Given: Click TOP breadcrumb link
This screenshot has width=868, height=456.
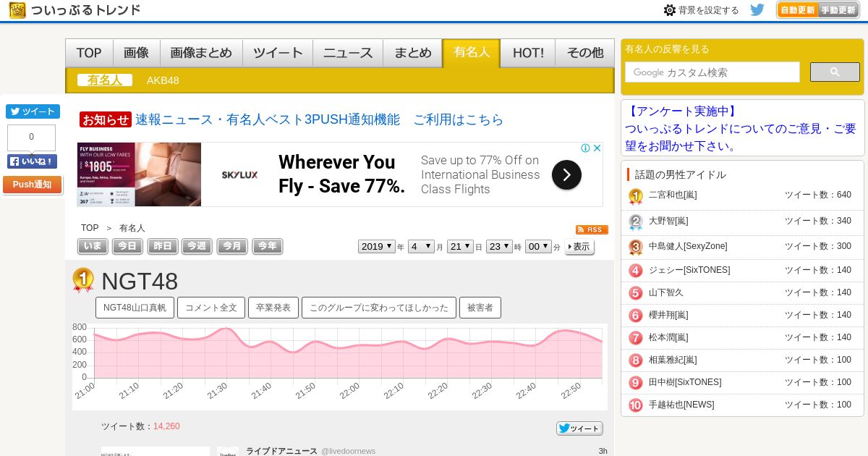Looking at the screenshot, I should click(90, 228).
